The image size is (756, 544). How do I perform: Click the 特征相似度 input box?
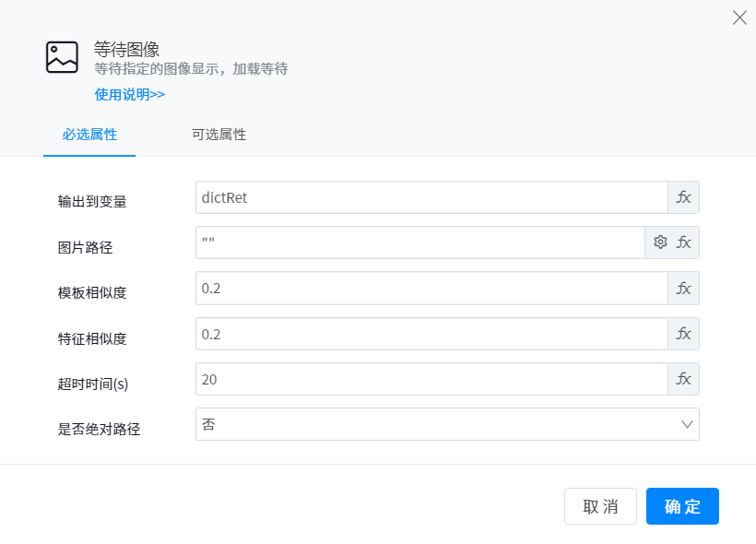431,334
